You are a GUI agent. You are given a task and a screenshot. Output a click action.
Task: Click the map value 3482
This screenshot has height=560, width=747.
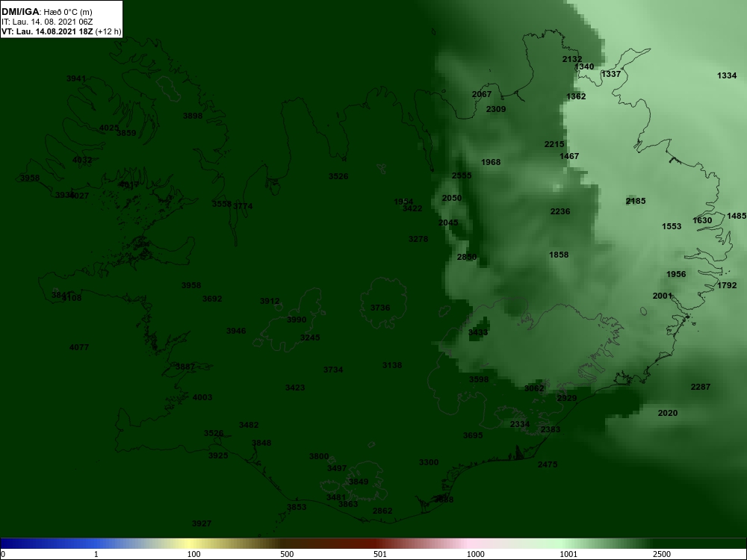[249, 425]
